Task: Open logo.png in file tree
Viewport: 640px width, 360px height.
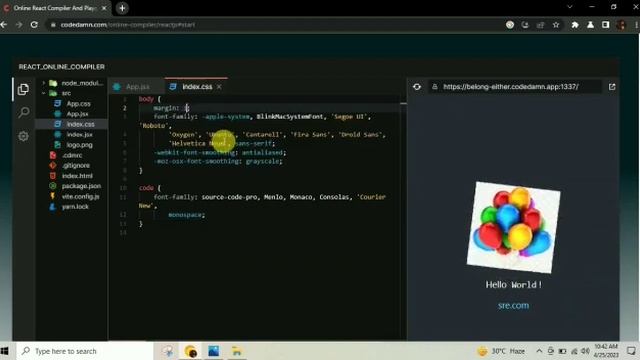Action: (79, 144)
